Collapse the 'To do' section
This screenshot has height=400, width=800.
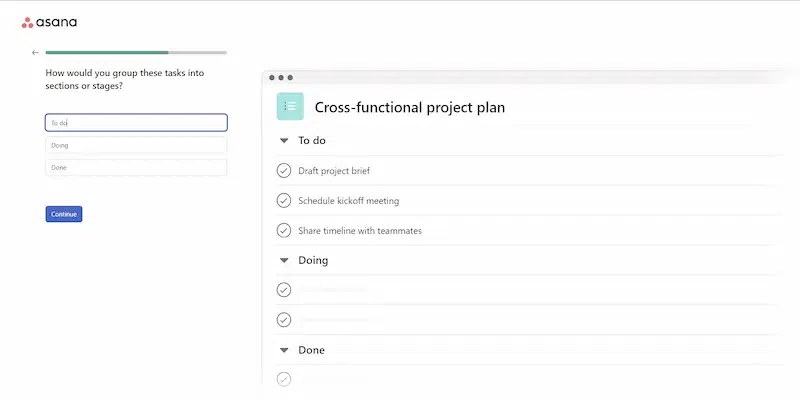tap(284, 141)
